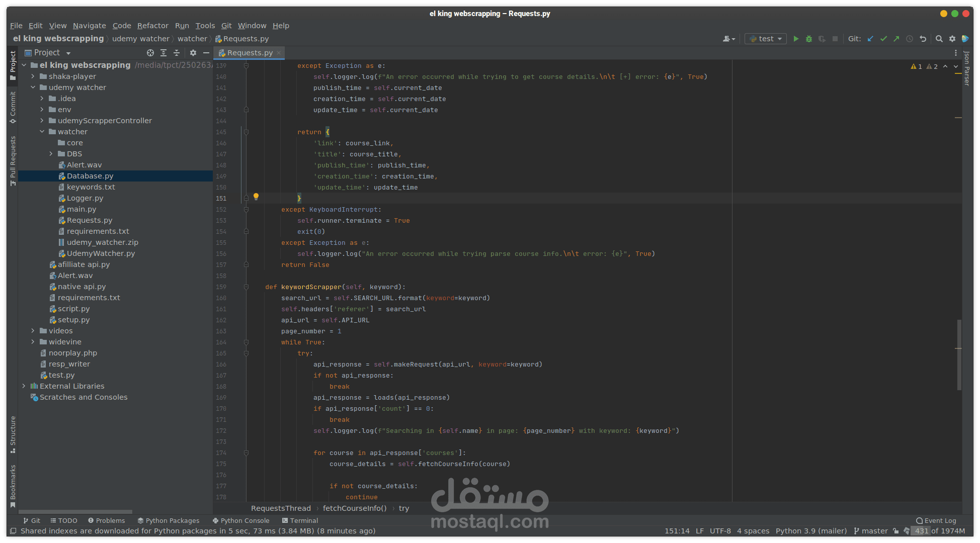Toggle the Pull Requests side panel
The width and height of the screenshot is (980, 543).
coord(13,161)
